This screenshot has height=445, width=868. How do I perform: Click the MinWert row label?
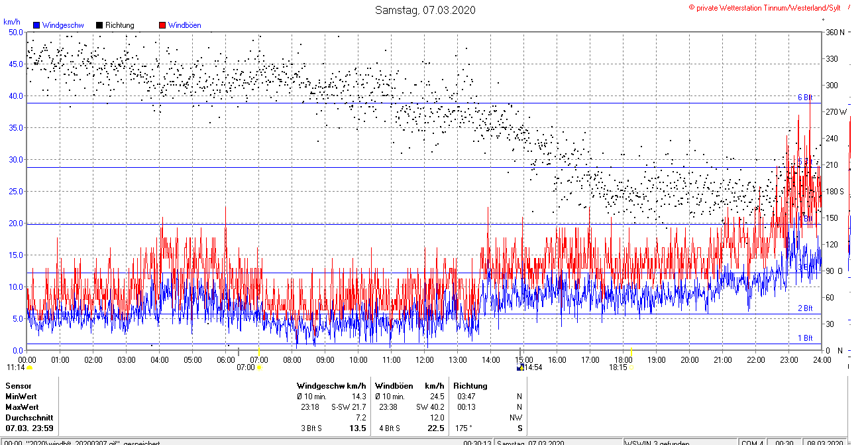tap(22, 397)
